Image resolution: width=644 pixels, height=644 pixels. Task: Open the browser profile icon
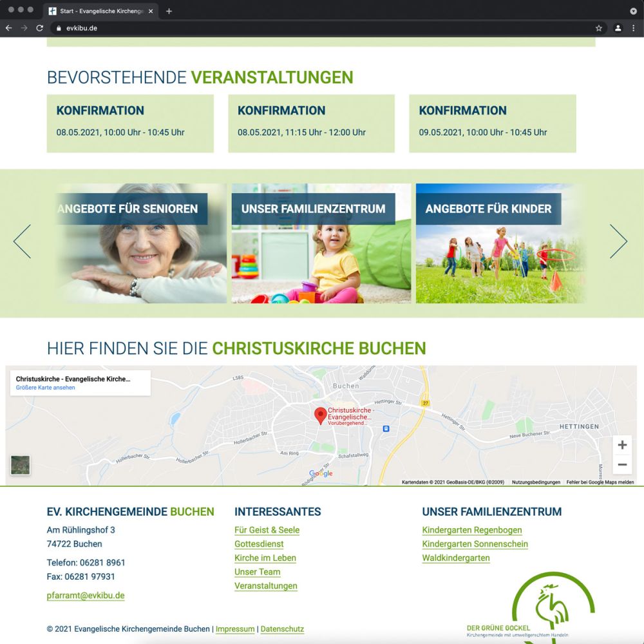617,28
